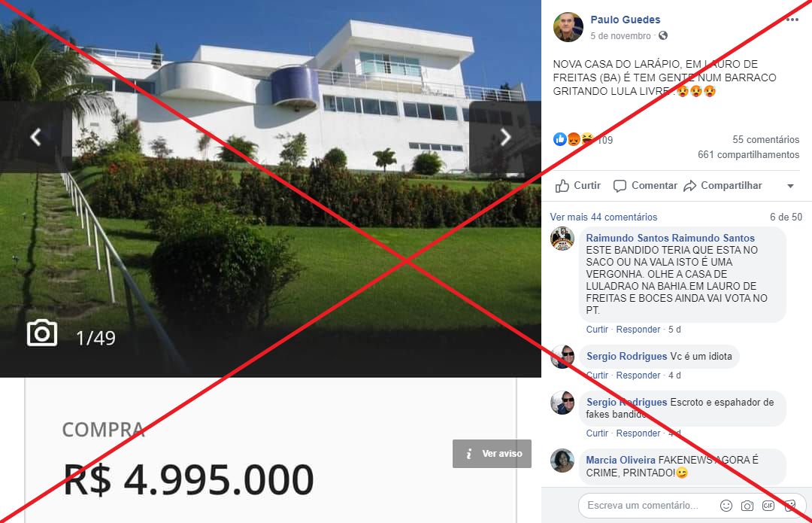
Task: Attach a photo via comment camera icon
Action: coord(747,506)
